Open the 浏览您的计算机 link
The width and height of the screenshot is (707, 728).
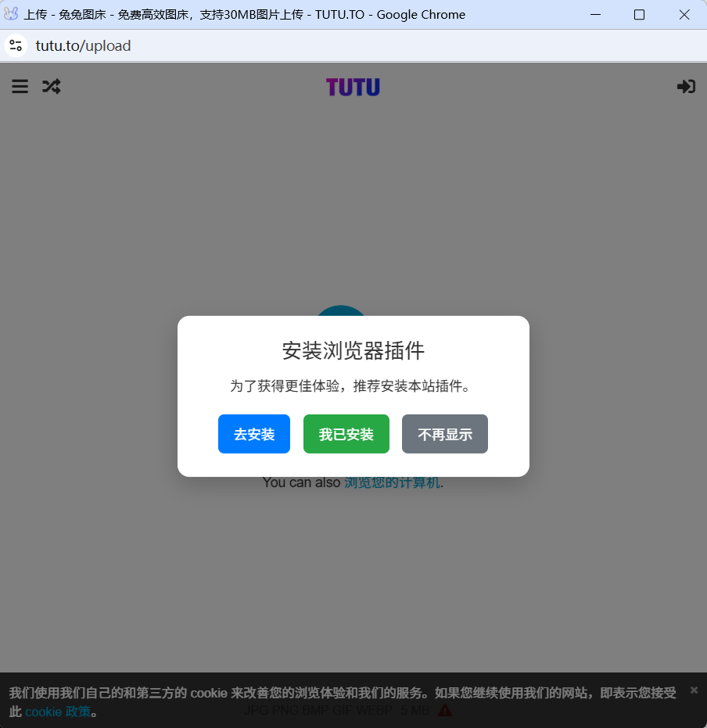pyautogui.click(x=392, y=482)
